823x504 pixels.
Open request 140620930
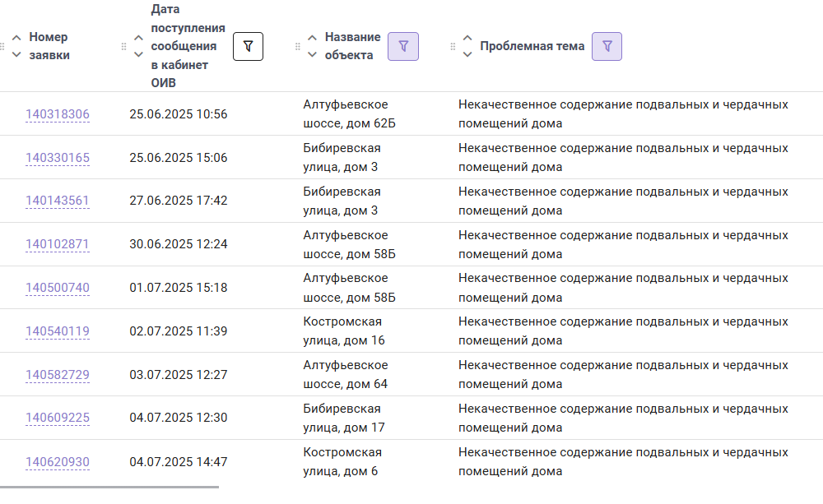[x=58, y=462]
